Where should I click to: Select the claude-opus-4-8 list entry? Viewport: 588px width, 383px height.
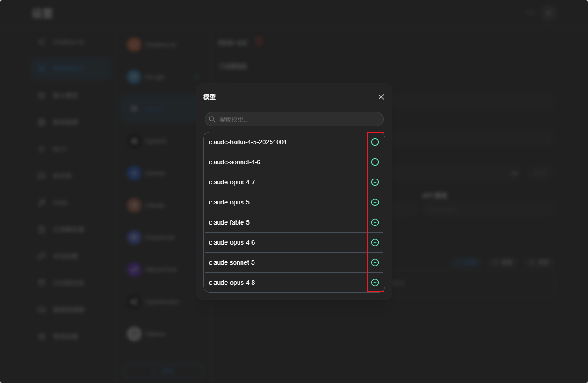(x=232, y=283)
